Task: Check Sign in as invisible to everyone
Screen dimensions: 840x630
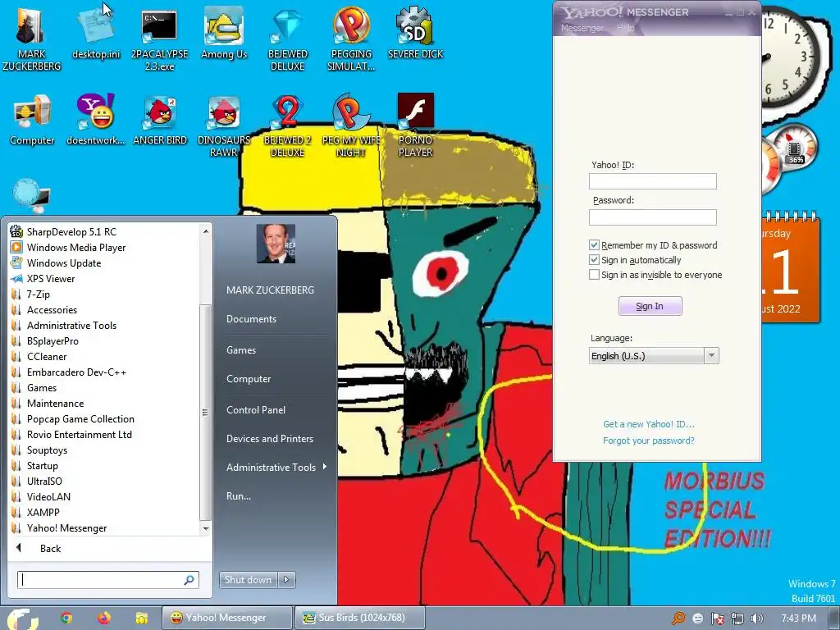Action: point(594,275)
